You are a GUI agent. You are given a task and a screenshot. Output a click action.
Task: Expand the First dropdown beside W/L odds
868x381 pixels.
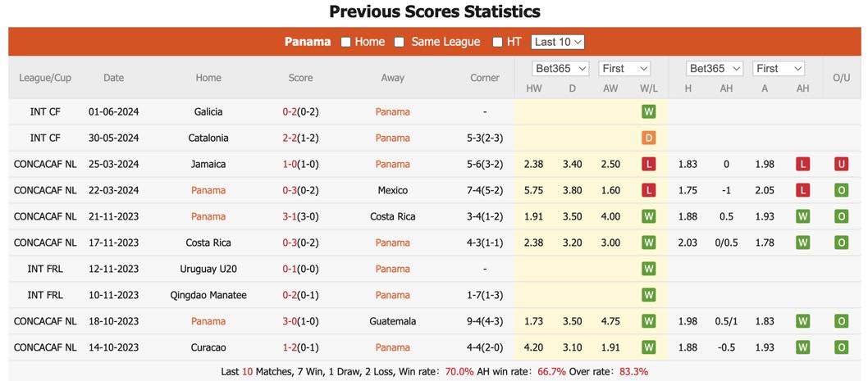[x=624, y=69]
